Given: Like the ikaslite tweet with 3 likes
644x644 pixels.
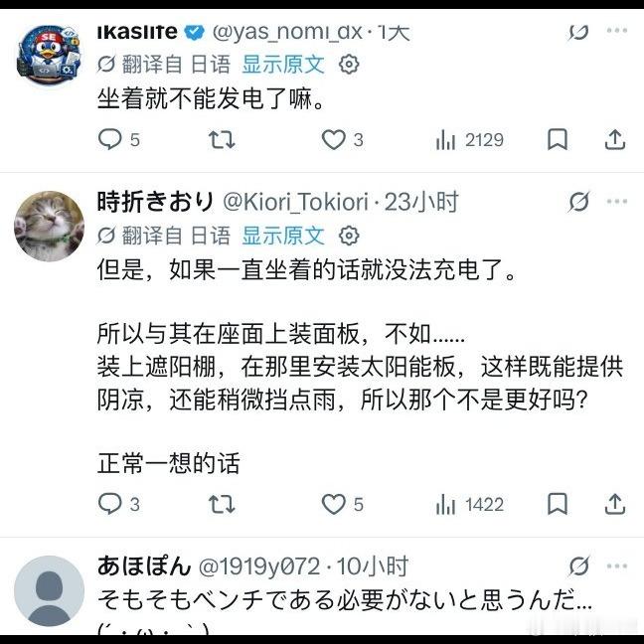Looking at the screenshot, I should 333,140.
